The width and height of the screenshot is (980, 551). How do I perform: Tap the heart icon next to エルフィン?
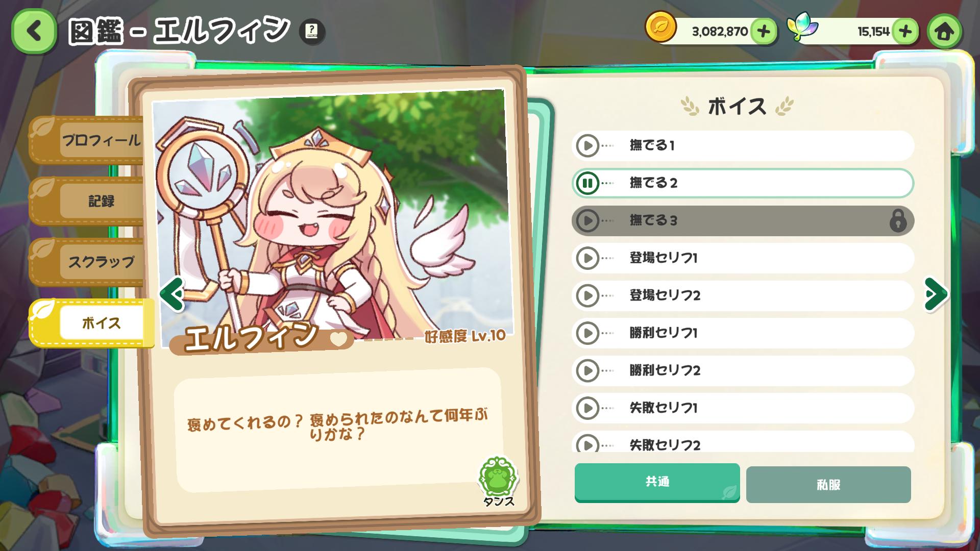(338, 339)
